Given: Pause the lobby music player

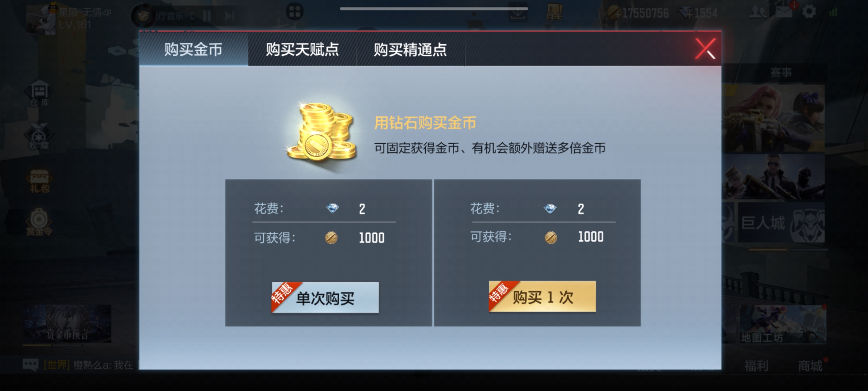Looking at the screenshot, I should pos(207,16).
